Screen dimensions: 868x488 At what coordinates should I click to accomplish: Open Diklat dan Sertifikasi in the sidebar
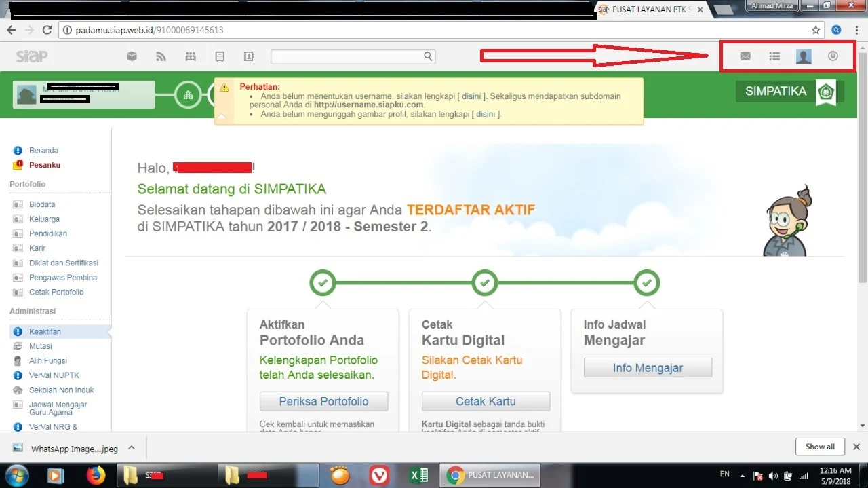pos(64,263)
